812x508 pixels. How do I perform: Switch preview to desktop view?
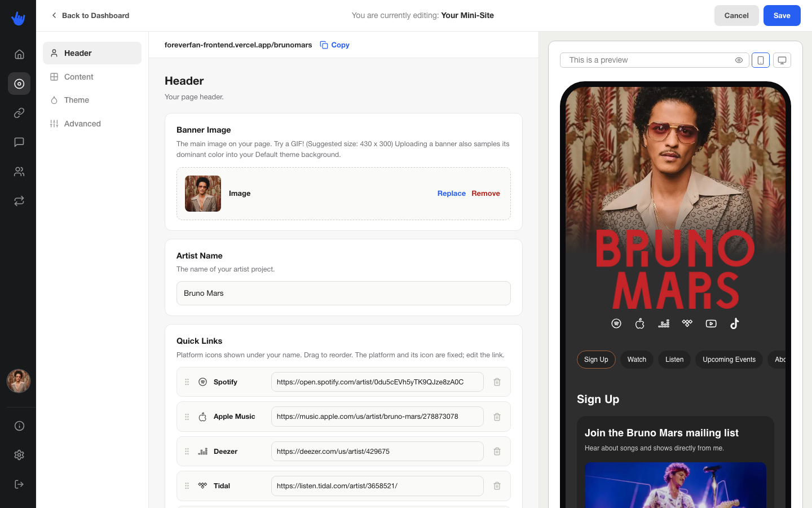point(782,60)
